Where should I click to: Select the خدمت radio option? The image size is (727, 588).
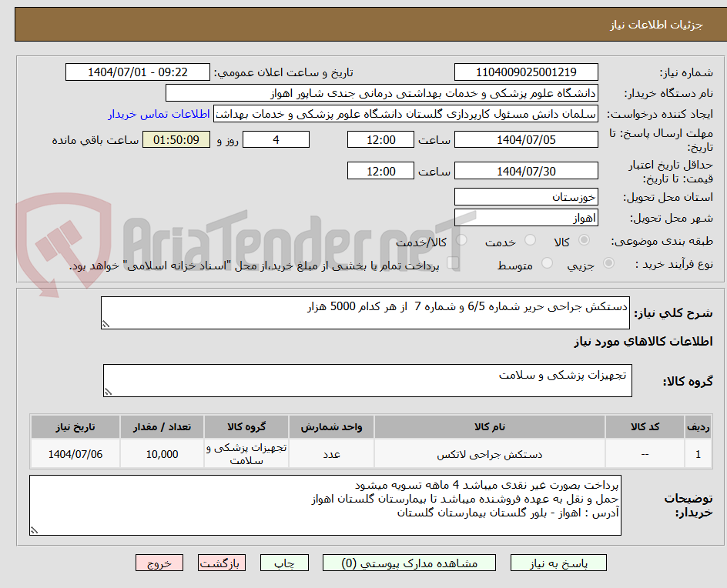[530, 239]
